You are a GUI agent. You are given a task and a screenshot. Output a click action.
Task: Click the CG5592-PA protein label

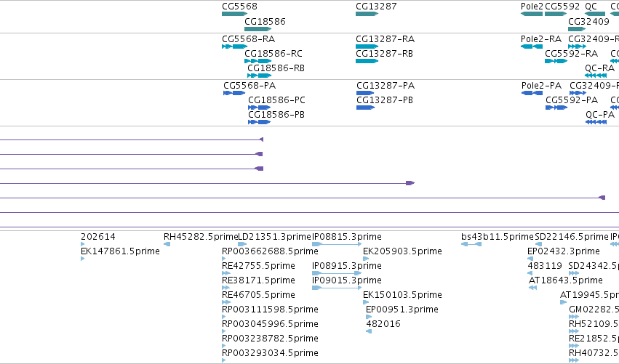tap(572, 100)
